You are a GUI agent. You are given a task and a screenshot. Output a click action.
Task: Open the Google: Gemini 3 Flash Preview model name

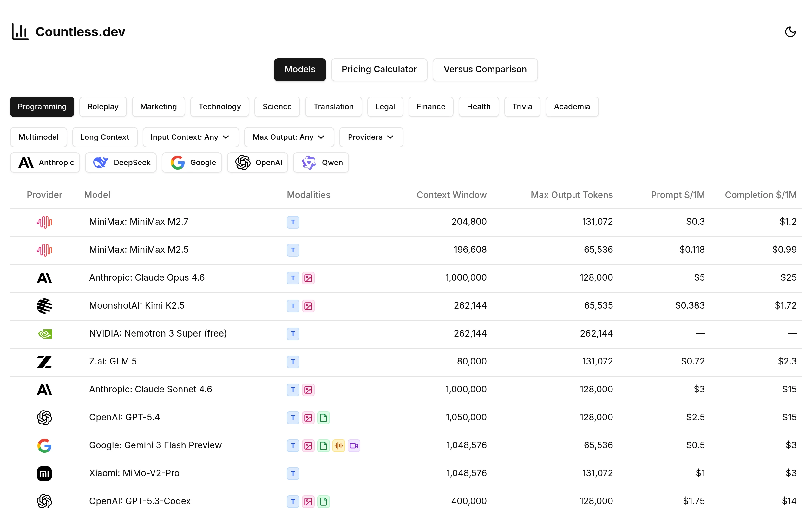[155, 445]
